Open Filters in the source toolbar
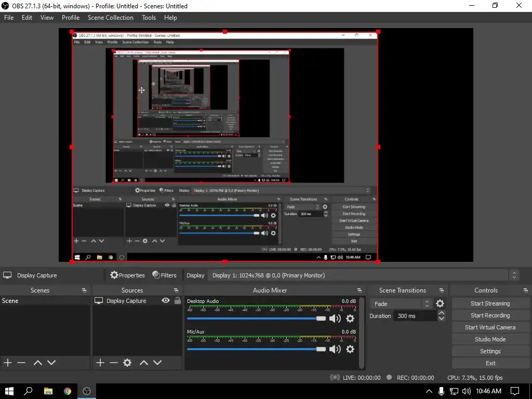The height and width of the screenshot is (399, 532). (165, 275)
